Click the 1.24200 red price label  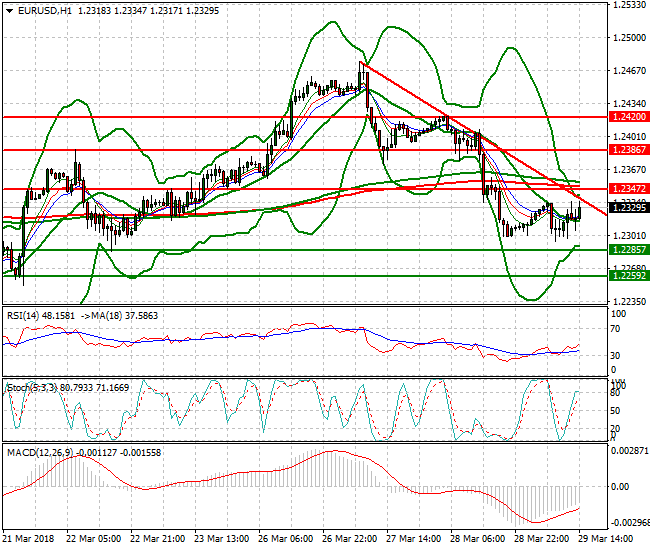[629, 117]
